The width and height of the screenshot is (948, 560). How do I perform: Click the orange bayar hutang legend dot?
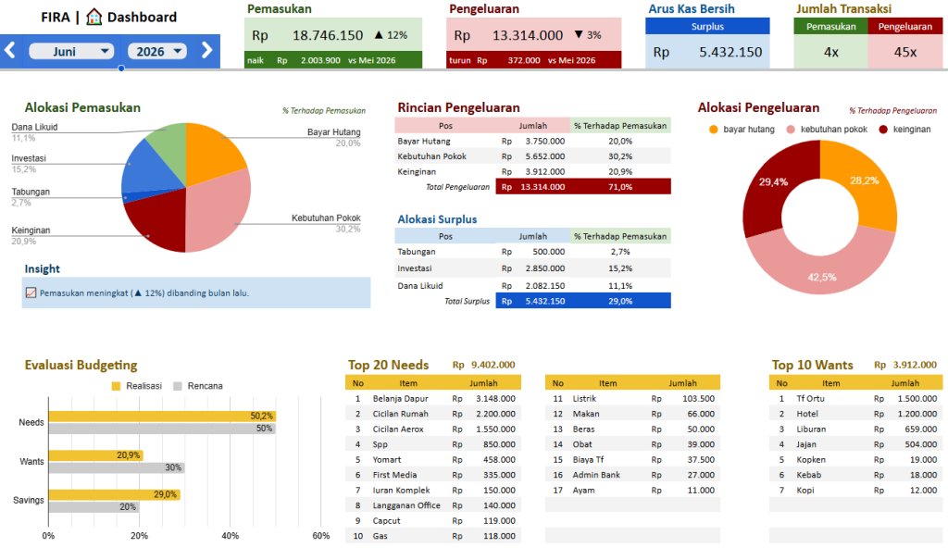(x=714, y=130)
